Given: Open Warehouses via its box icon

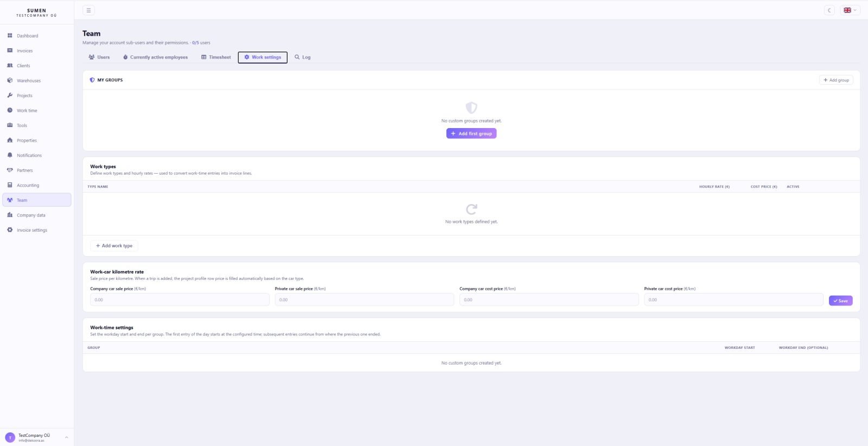Looking at the screenshot, I should click(10, 80).
